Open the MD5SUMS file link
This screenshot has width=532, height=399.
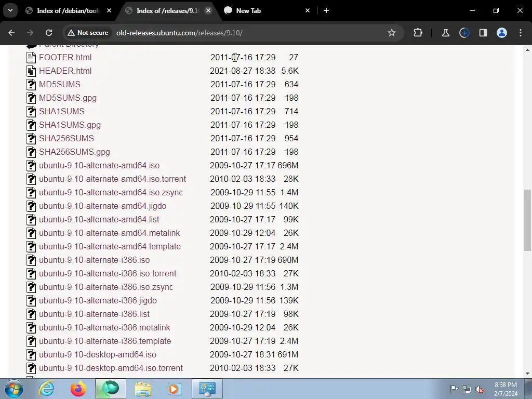tap(60, 84)
